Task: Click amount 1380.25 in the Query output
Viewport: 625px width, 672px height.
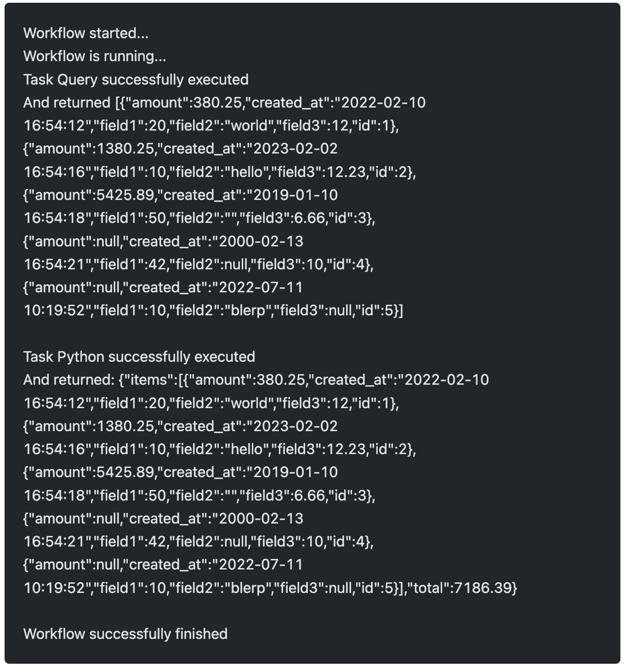Action: (125, 149)
